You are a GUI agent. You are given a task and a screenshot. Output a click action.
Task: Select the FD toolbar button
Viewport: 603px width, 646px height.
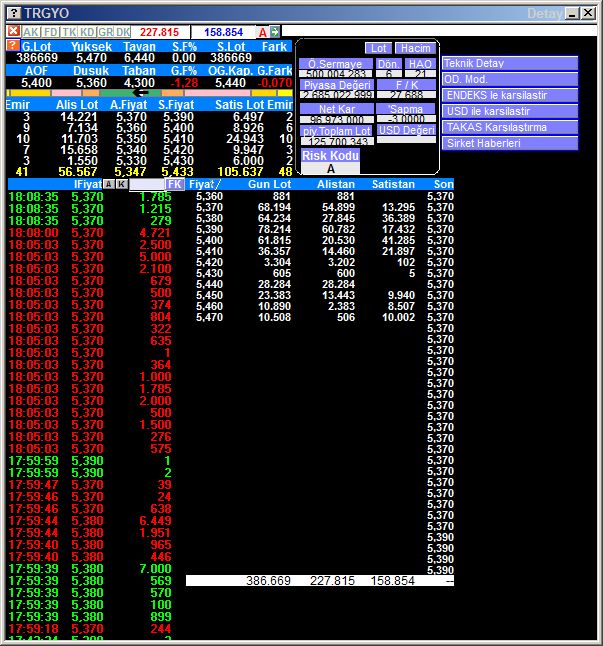pos(51,32)
